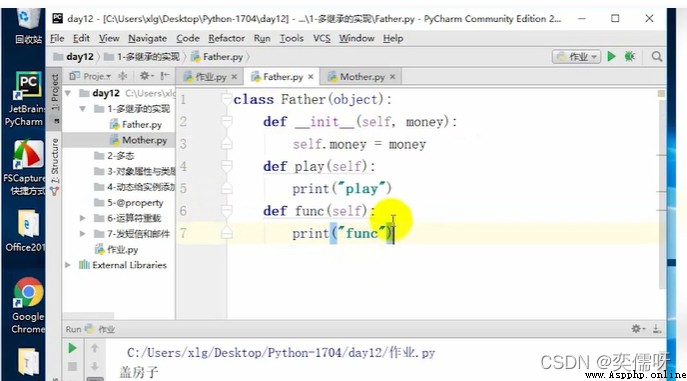This screenshot has width=687, height=381.
Task: Open Run panel settings gear icon
Action: [x=637, y=328]
